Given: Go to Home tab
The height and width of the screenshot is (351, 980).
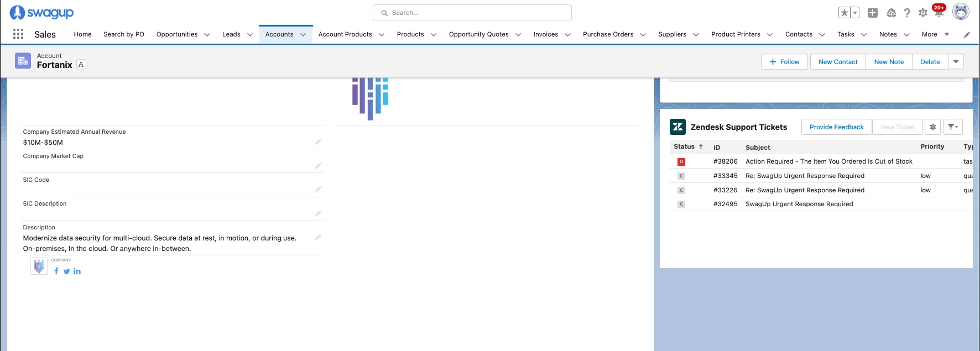Looking at the screenshot, I should click(83, 34).
